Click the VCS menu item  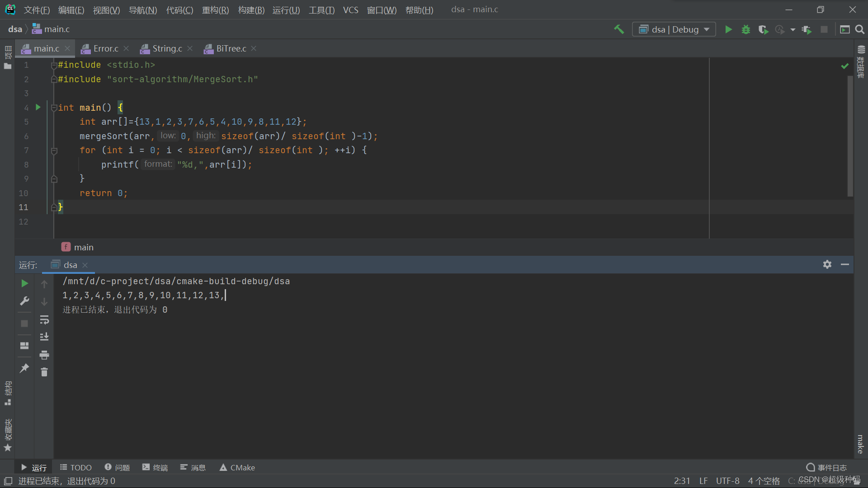tap(351, 9)
